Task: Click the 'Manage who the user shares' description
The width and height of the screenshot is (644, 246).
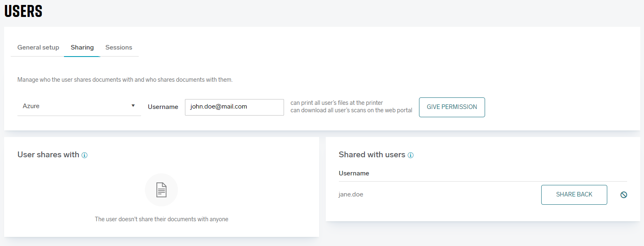Action: coord(125,80)
